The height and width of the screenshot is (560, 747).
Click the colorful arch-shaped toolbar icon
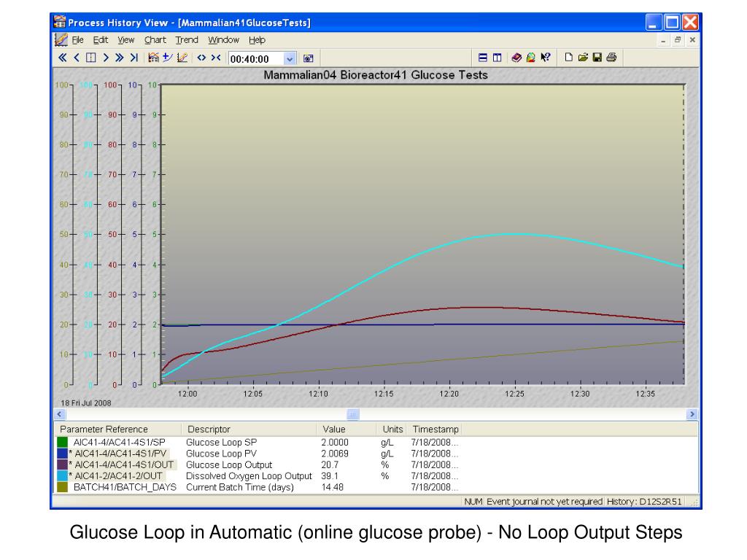[531, 58]
